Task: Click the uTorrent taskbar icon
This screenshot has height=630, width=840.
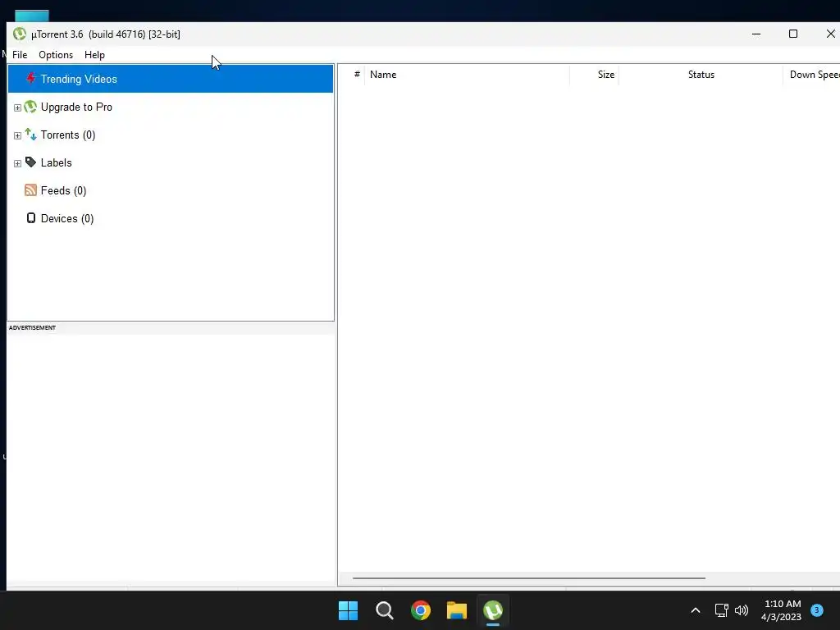Action: pyautogui.click(x=493, y=610)
